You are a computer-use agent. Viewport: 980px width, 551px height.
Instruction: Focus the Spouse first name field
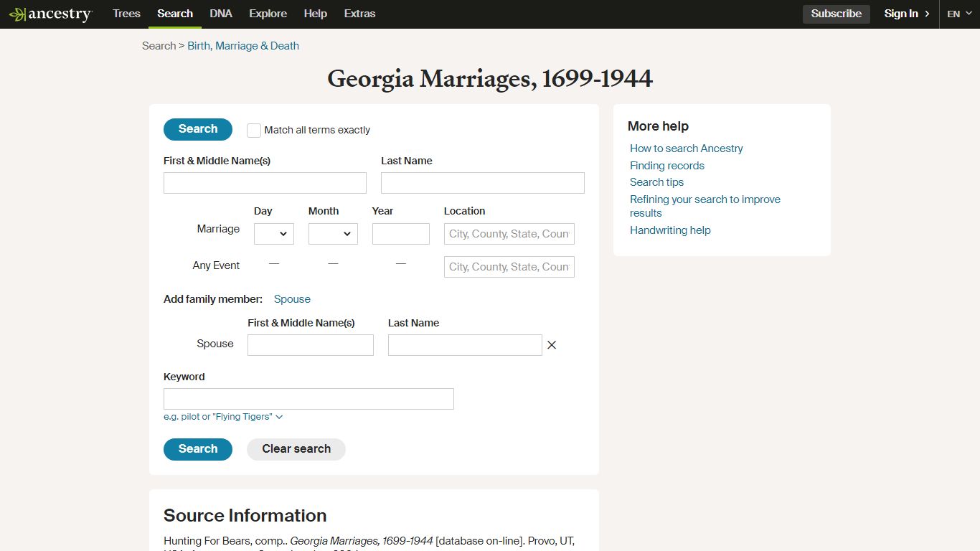311,345
